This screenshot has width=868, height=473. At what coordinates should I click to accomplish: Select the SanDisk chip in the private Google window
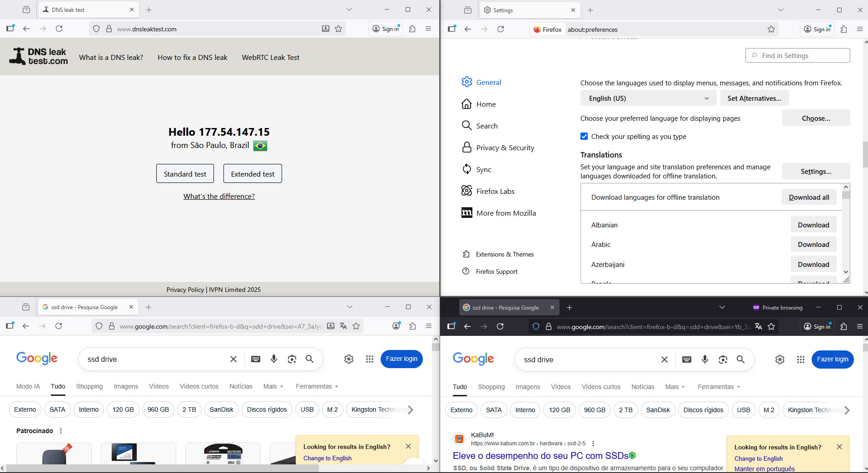pyautogui.click(x=658, y=410)
